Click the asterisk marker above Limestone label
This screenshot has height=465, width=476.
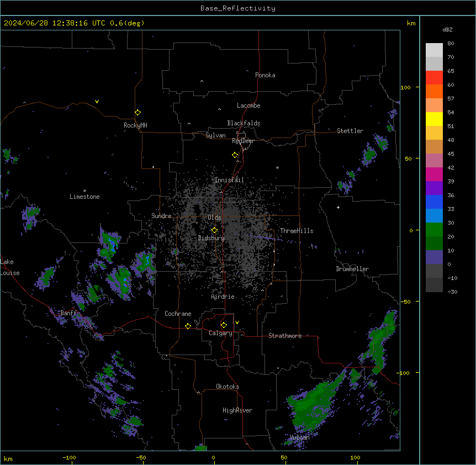click(84, 191)
